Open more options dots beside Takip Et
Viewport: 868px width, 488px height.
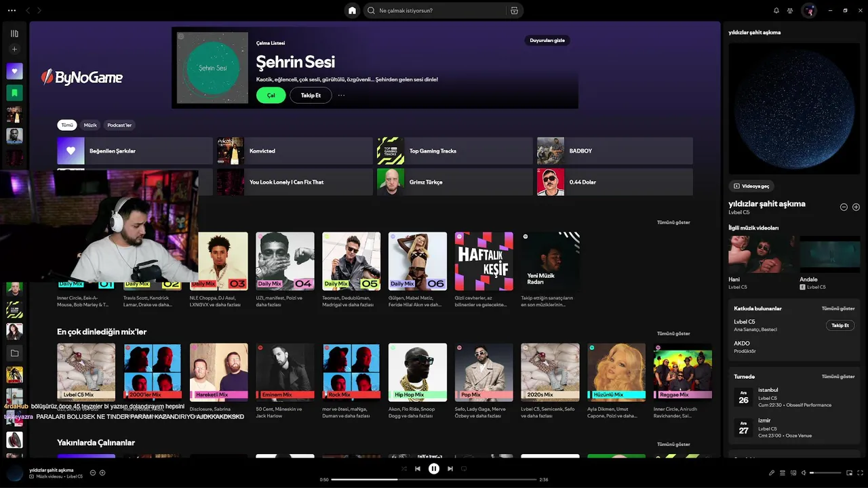click(x=341, y=96)
